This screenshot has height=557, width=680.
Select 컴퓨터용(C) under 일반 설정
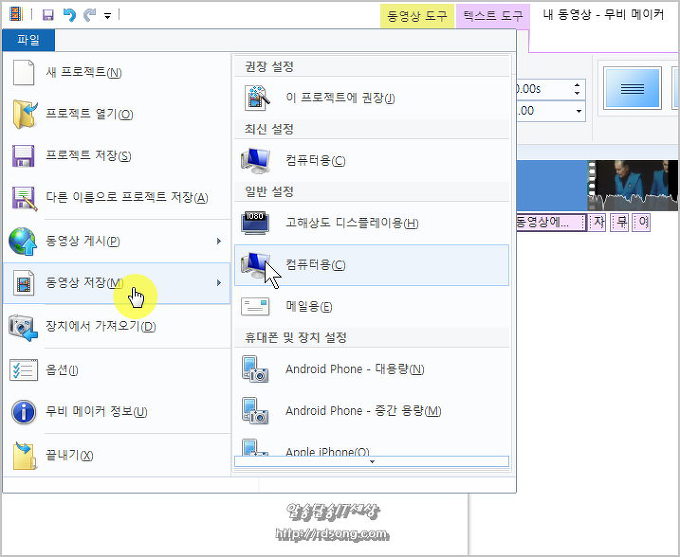pyautogui.click(x=372, y=265)
